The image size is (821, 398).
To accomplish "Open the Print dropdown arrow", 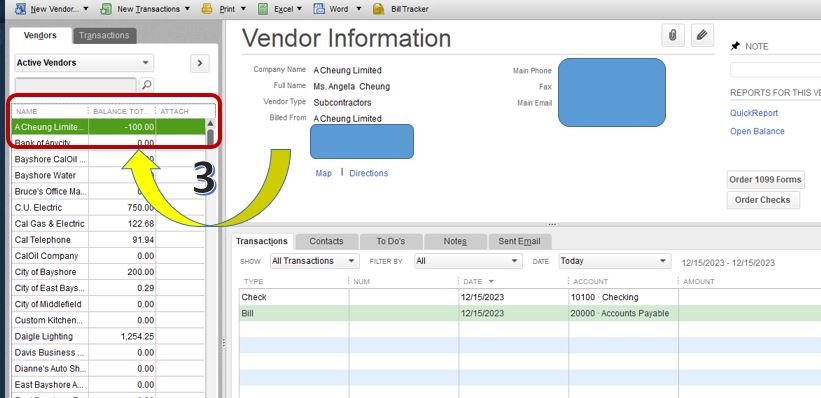I will (x=243, y=9).
